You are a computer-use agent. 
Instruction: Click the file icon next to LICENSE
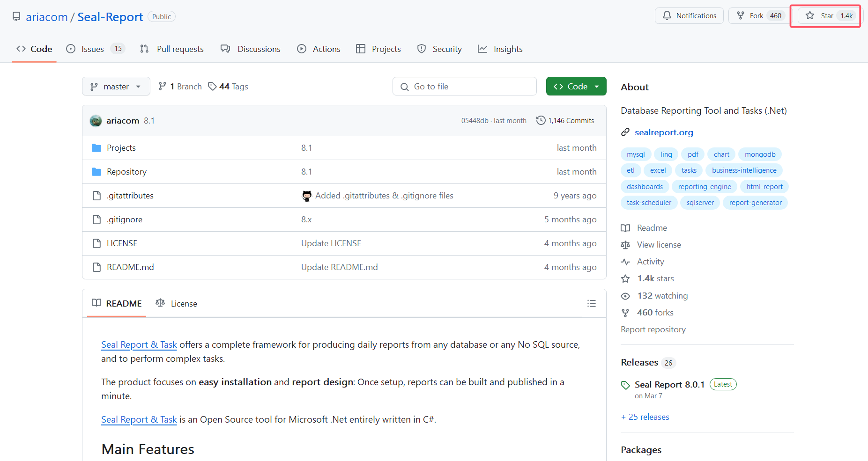coord(96,243)
